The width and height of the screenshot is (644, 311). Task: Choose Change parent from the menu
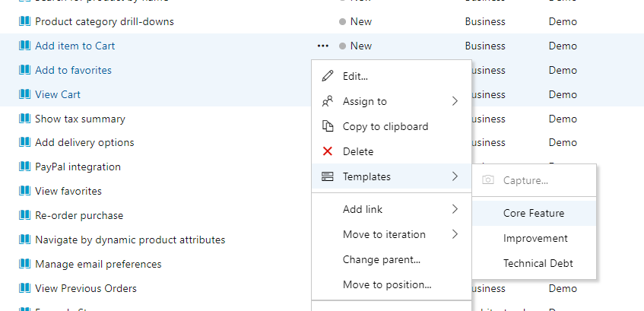382,259
